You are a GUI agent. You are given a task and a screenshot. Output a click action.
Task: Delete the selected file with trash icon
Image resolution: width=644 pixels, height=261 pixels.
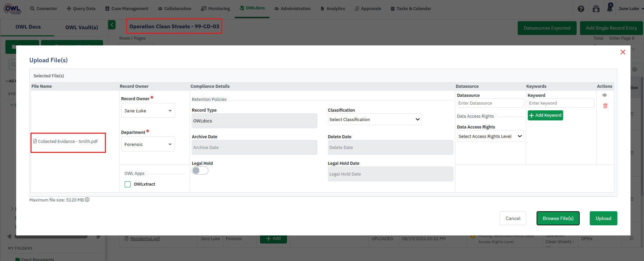coord(605,106)
